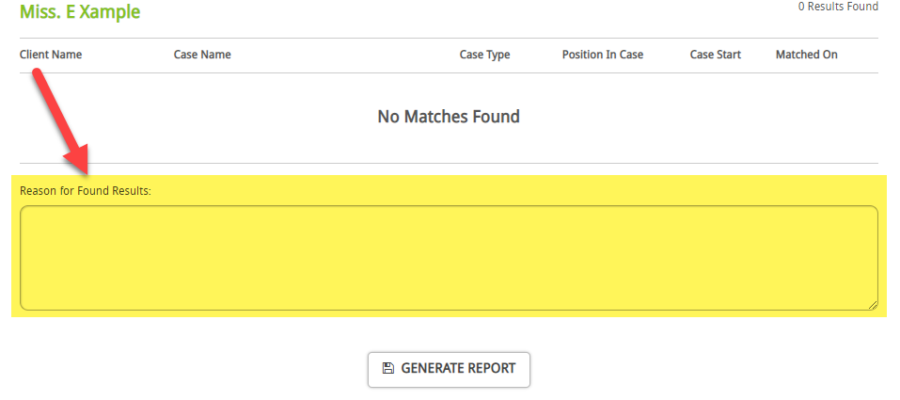Viewport: 900px width, 400px height.
Task: Click the Case Start column header
Action: coord(715,55)
